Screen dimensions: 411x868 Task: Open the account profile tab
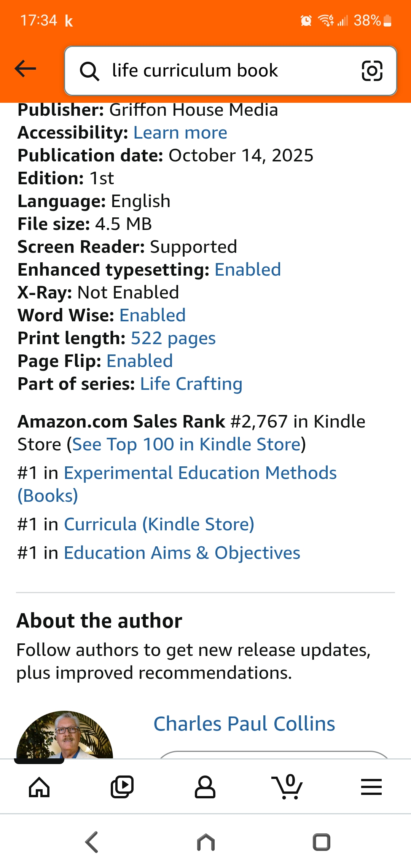coord(205,787)
